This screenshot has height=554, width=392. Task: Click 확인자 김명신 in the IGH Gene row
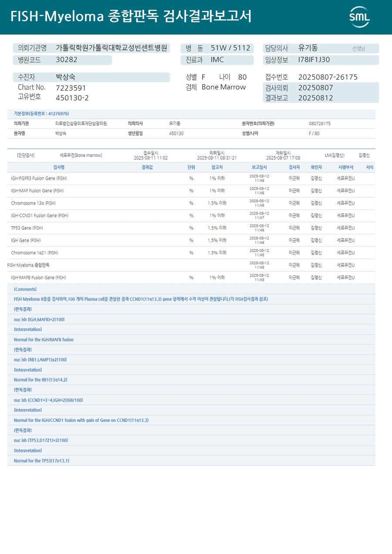click(x=316, y=240)
